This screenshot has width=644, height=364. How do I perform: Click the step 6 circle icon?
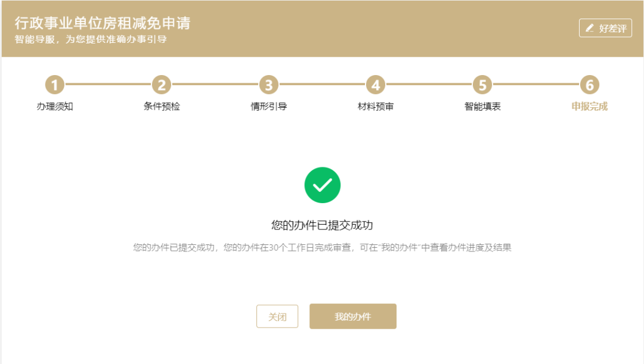click(589, 85)
